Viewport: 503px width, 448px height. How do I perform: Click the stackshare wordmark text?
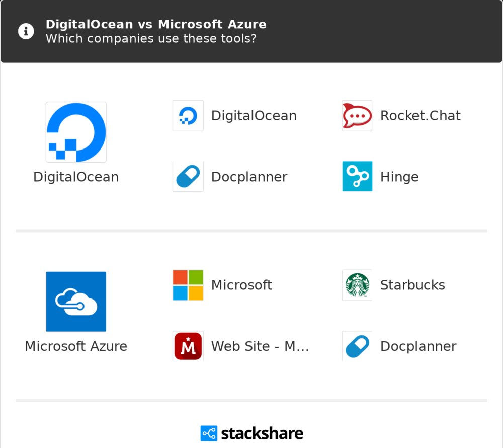[x=262, y=433]
